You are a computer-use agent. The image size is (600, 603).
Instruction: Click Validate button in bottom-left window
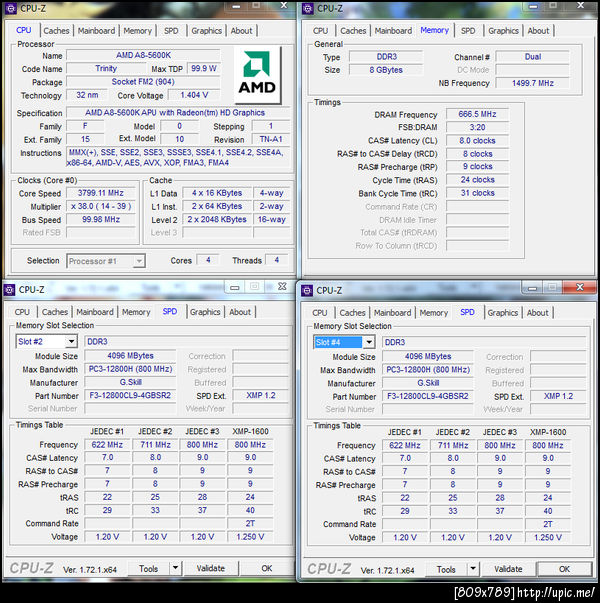(x=211, y=568)
